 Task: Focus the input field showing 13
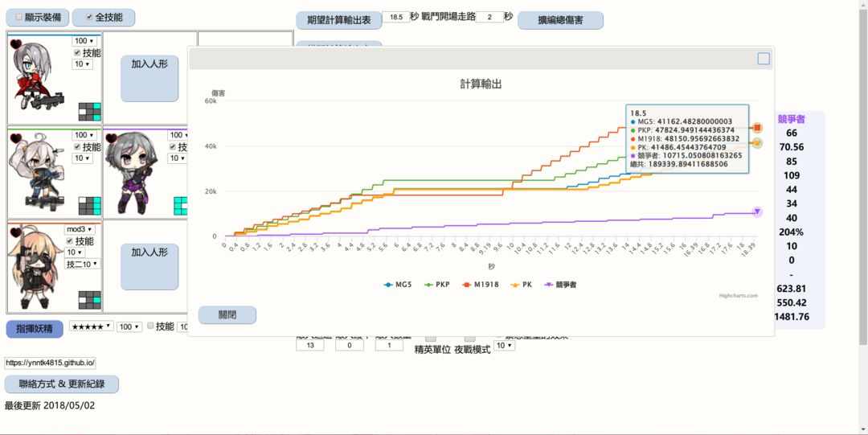pyautogui.click(x=310, y=345)
